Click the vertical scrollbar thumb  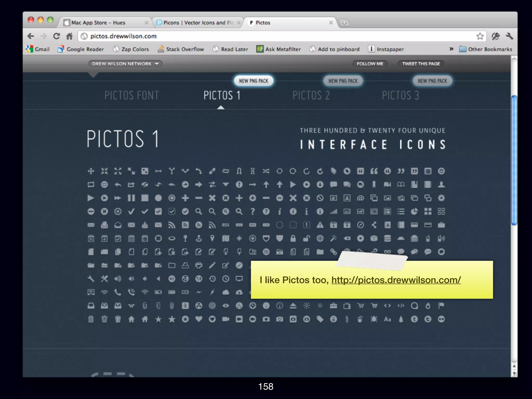pos(514,160)
